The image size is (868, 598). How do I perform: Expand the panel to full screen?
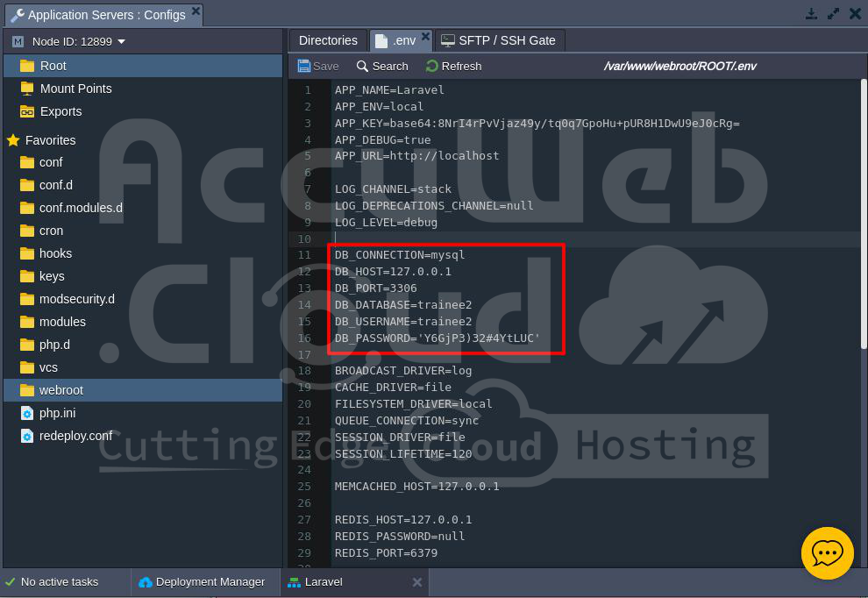[833, 14]
